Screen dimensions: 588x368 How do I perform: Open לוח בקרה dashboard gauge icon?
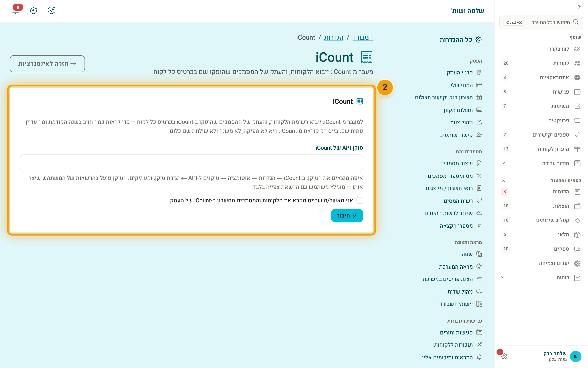[577, 49]
